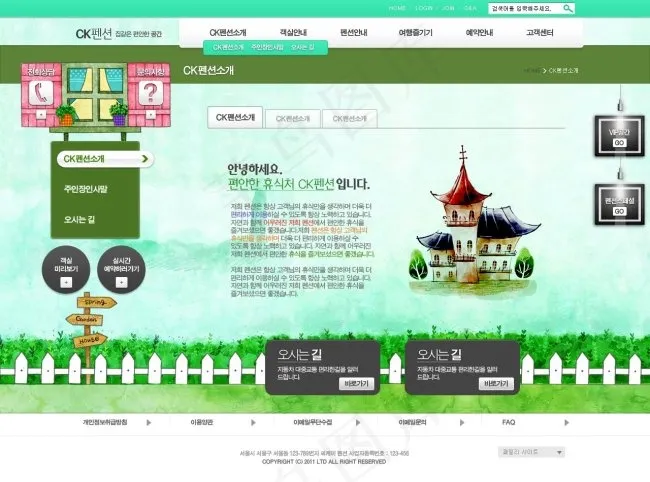Select 오시는 길 submenu item
The image size is (650, 482).
coord(303,47)
